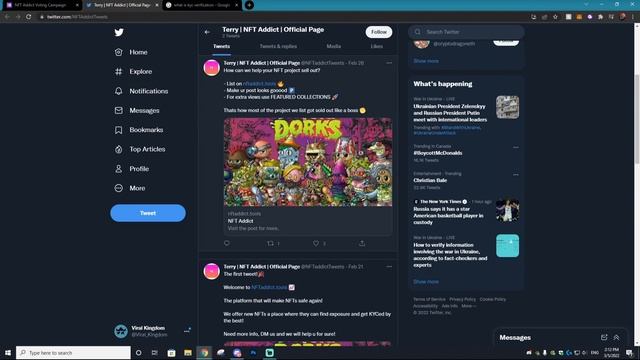Like the Feb 28 tweet
Viewport: 640px width, 360px height.
point(316,243)
